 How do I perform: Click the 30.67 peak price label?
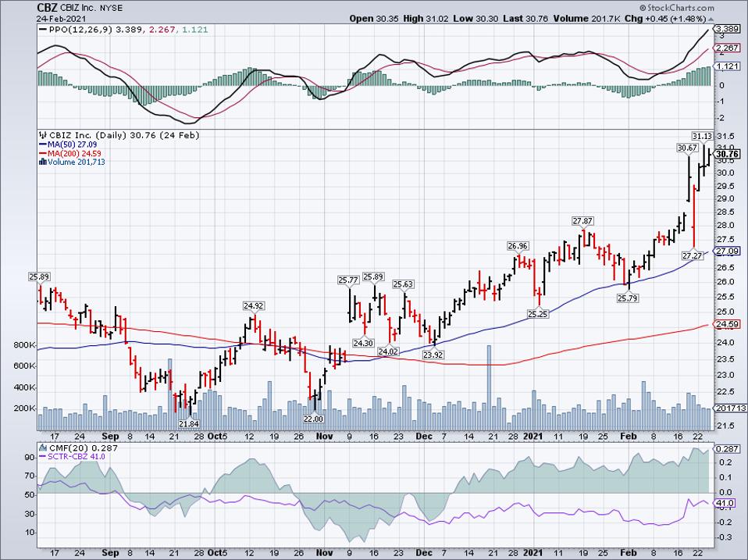point(687,148)
